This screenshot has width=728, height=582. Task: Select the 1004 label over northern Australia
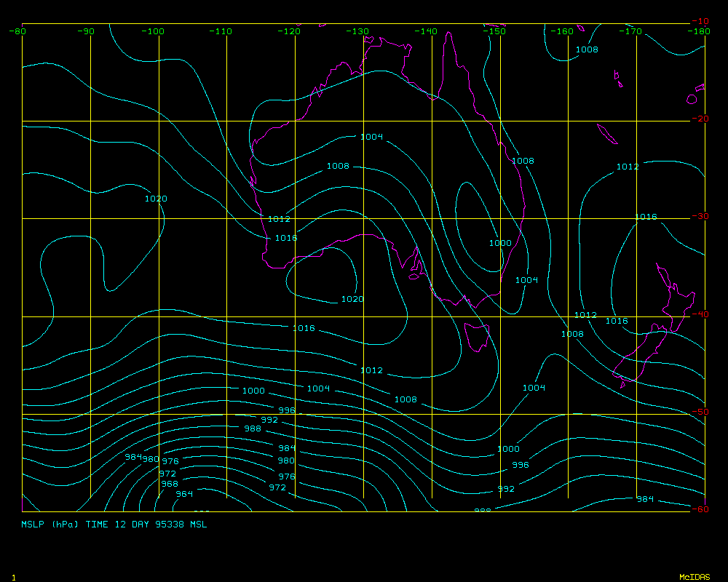tap(371, 137)
